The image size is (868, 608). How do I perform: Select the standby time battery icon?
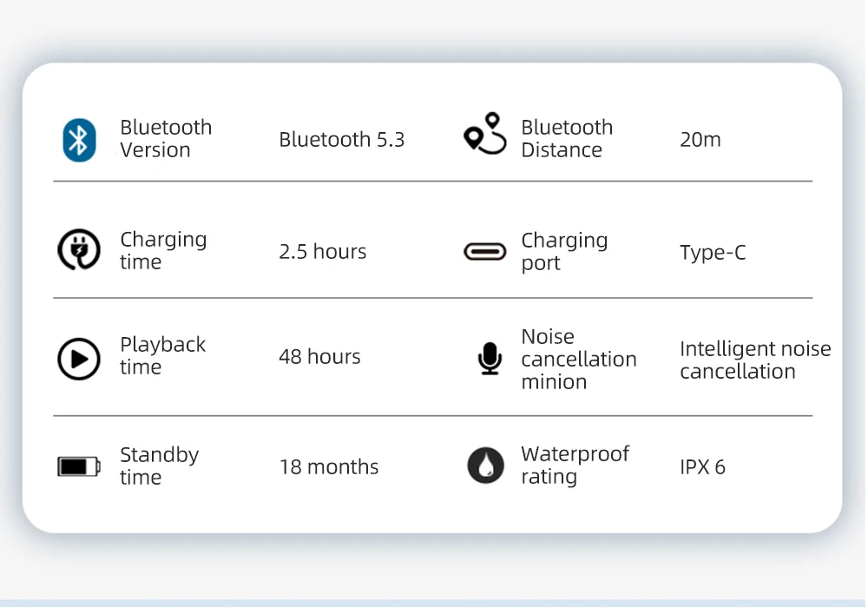pos(78,466)
